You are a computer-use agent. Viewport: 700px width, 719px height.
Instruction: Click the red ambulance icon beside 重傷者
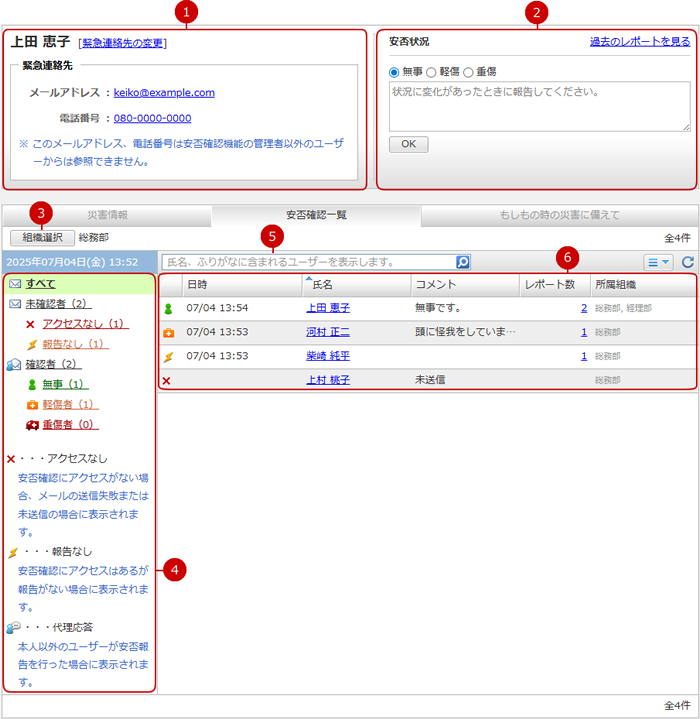pos(32,425)
